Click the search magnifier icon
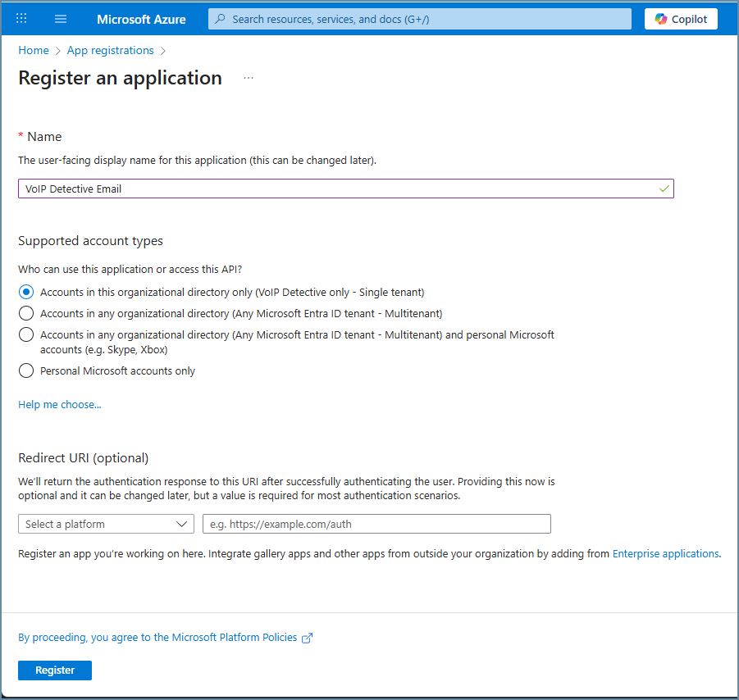Screen dimensions: 739x700 (x=220, y=19)
